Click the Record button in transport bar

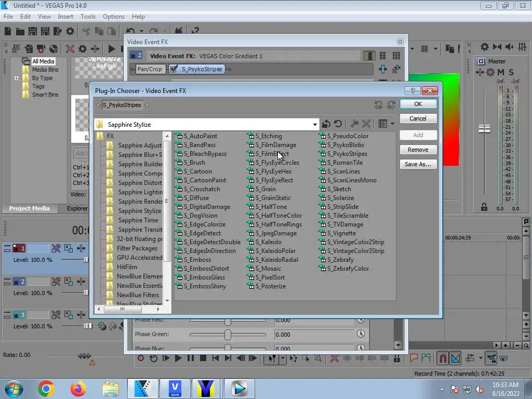coord(141,358)
